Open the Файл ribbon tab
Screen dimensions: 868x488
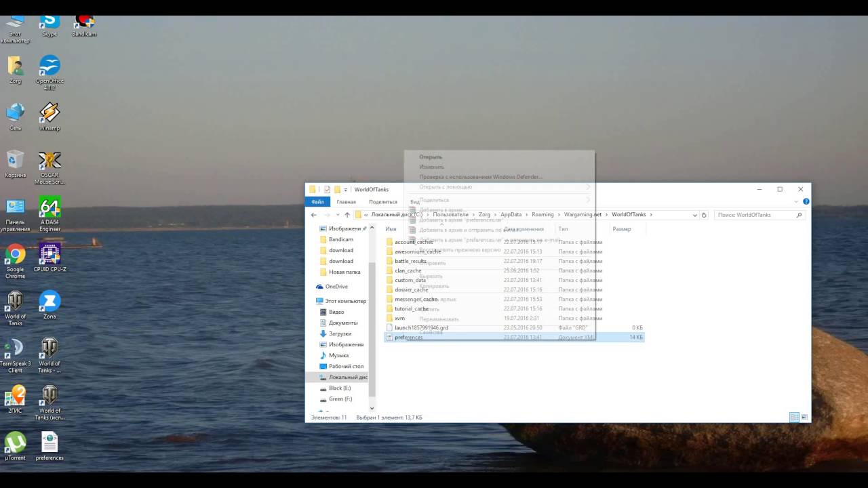[317, 201]
